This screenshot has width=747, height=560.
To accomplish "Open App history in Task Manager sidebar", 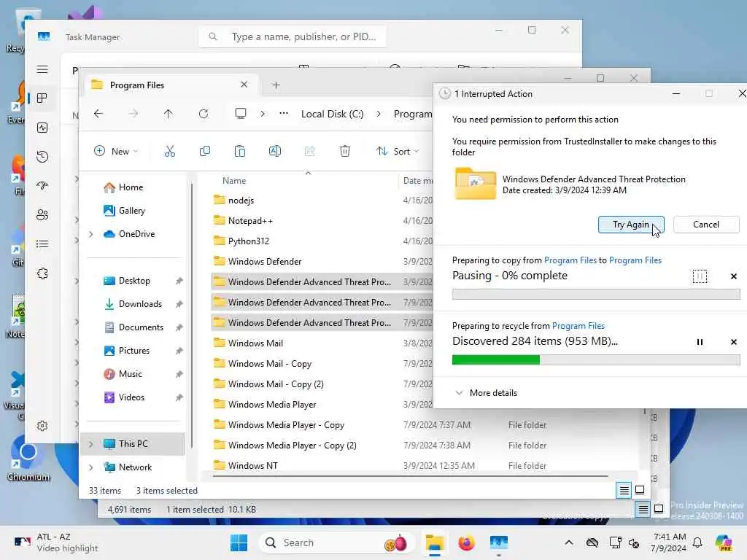I will pyautogui.click(x=42, y=157).
